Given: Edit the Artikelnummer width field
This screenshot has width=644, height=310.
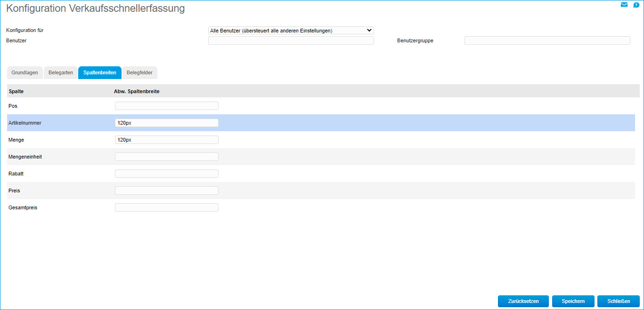Looking at the screenshot, I should (166, 123).
